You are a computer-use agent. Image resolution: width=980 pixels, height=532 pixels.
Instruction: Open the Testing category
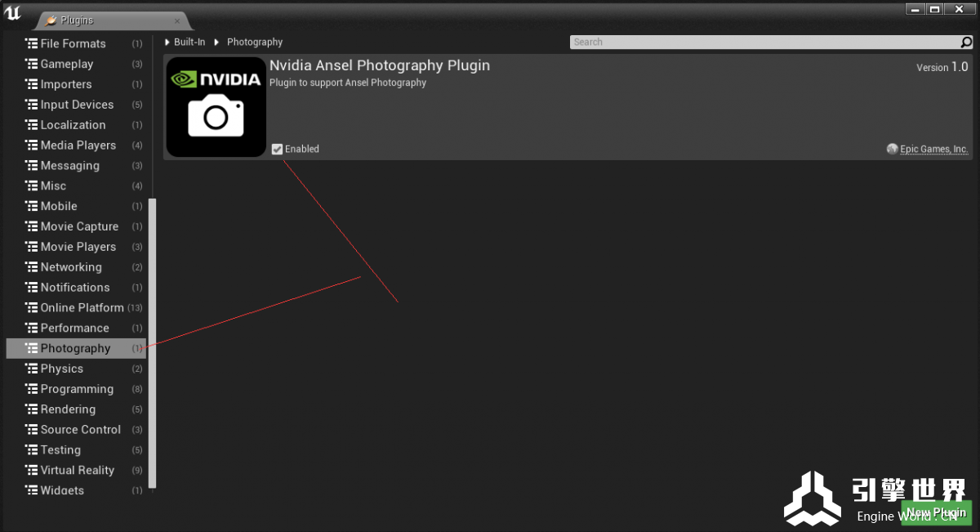(76, 450)
